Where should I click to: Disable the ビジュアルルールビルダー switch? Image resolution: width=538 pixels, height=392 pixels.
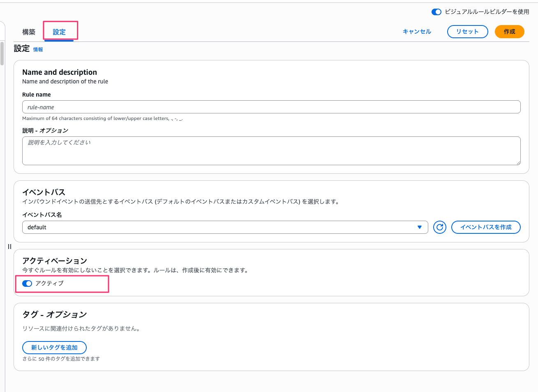436,12
